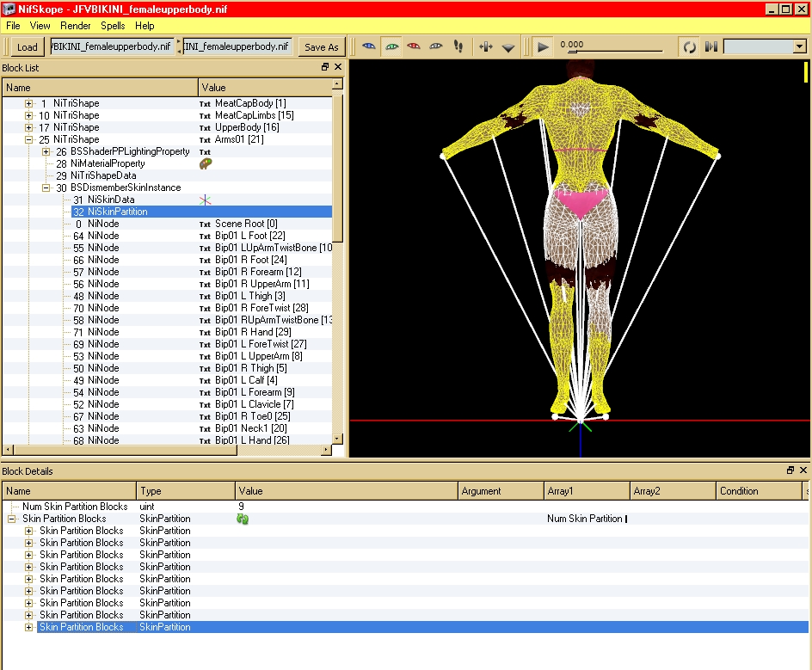This screenshot has width=812, height=670.
Task: Click Txt icon beside Bip01 R Toe0
Action: point(205,417)
